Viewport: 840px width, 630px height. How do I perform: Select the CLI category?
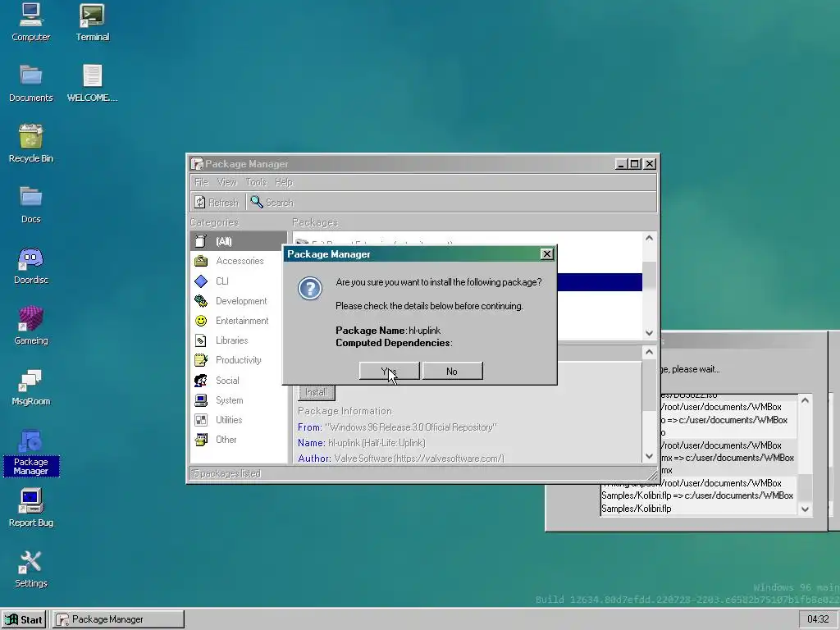[x=239, y=281]
